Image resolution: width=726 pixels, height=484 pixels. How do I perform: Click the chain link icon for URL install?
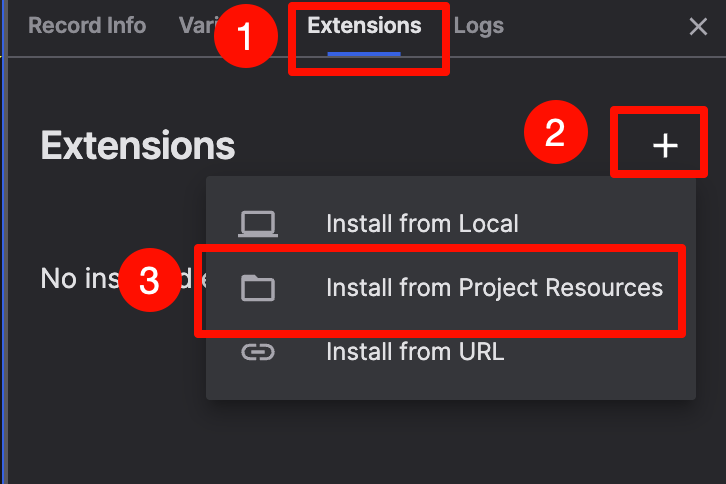[257, 352]
